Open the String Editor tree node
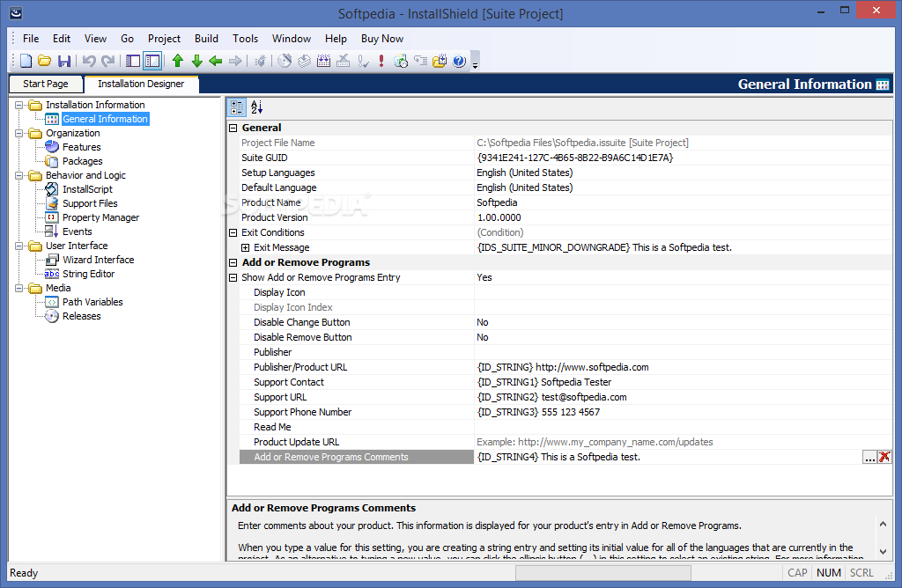Viewport: 902px width, 588px height. [x=89, y=274]
